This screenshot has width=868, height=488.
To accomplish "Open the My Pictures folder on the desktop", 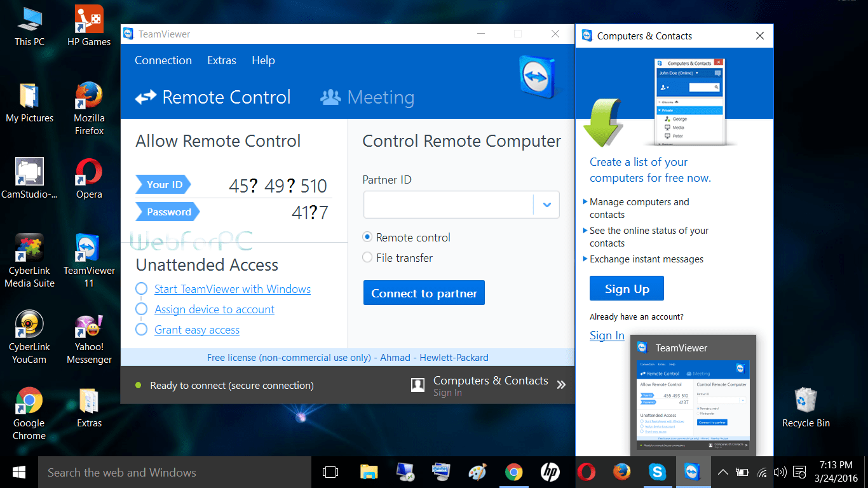I will (29, 102).
